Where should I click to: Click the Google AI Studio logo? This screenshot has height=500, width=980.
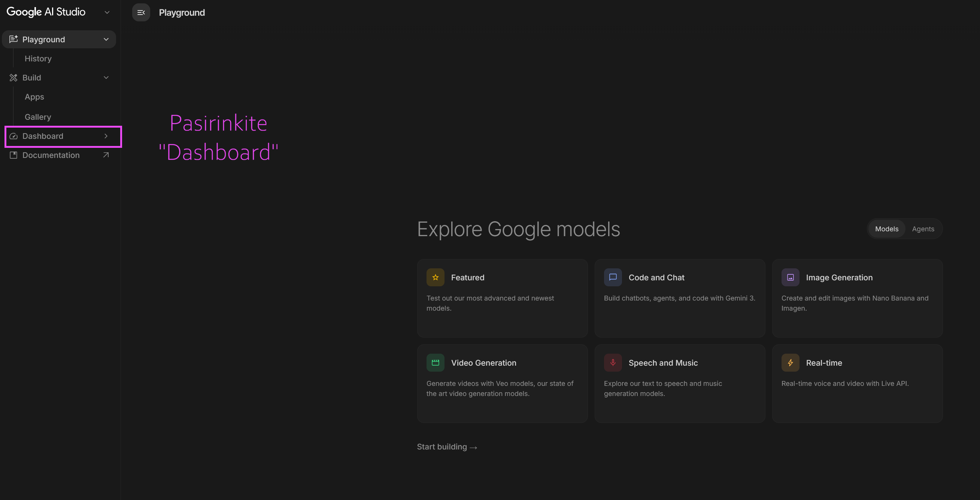coord(46,12)
